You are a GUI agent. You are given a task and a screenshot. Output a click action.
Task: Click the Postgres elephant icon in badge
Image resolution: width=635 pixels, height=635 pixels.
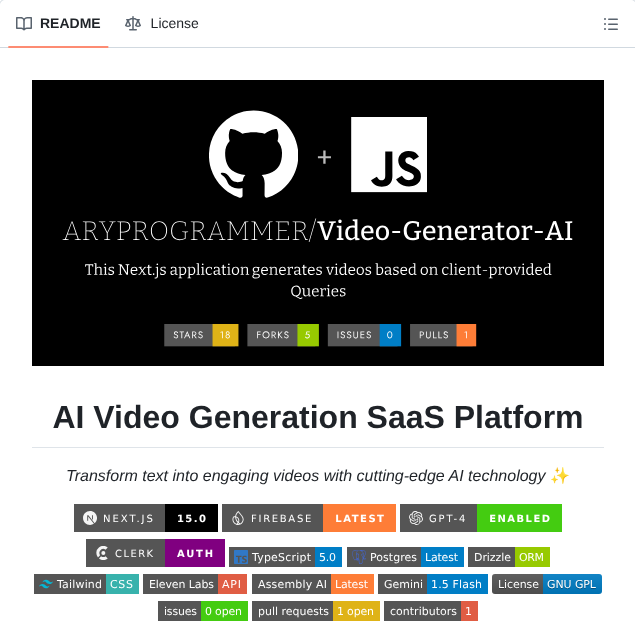point(359,557)
